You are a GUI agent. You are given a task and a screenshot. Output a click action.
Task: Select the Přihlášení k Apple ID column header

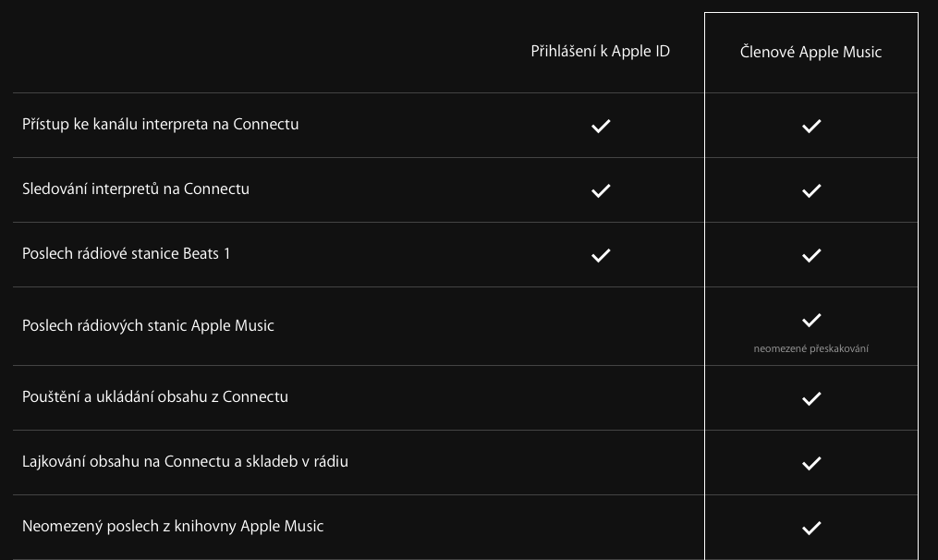coord(600,52)
